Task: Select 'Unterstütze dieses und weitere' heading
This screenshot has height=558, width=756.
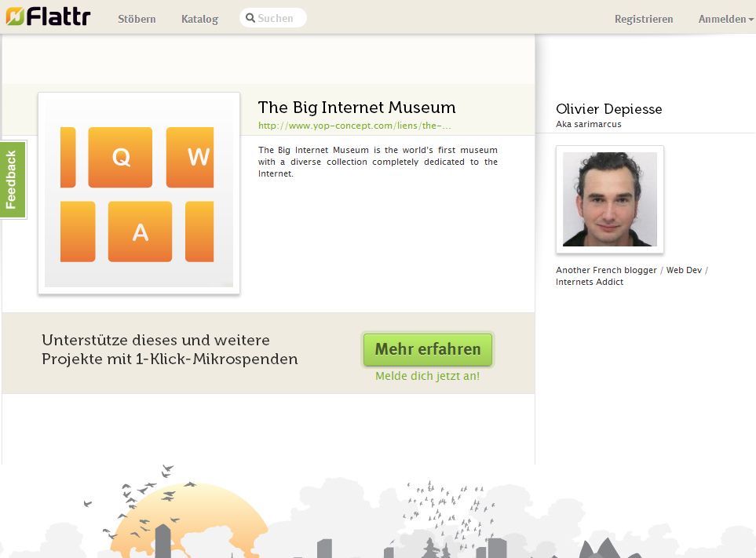Action: (x=155, y=340)
